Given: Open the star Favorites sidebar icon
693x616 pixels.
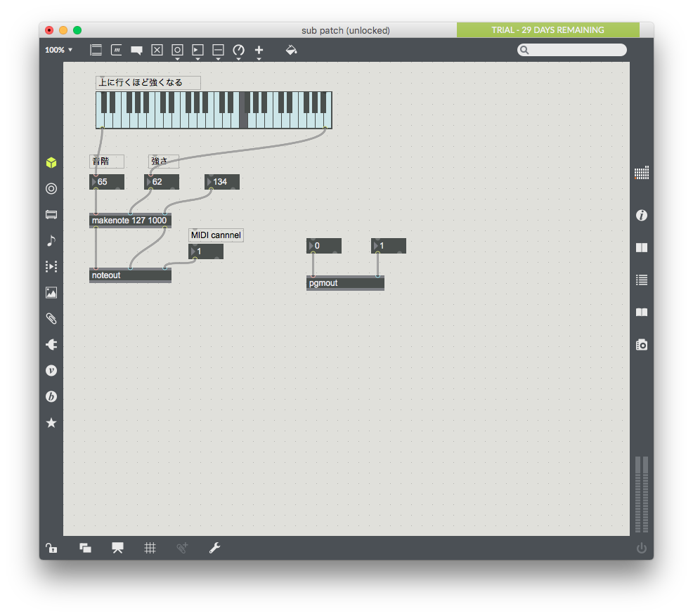Looking at the screenshot, I should [x=51, y=423].
